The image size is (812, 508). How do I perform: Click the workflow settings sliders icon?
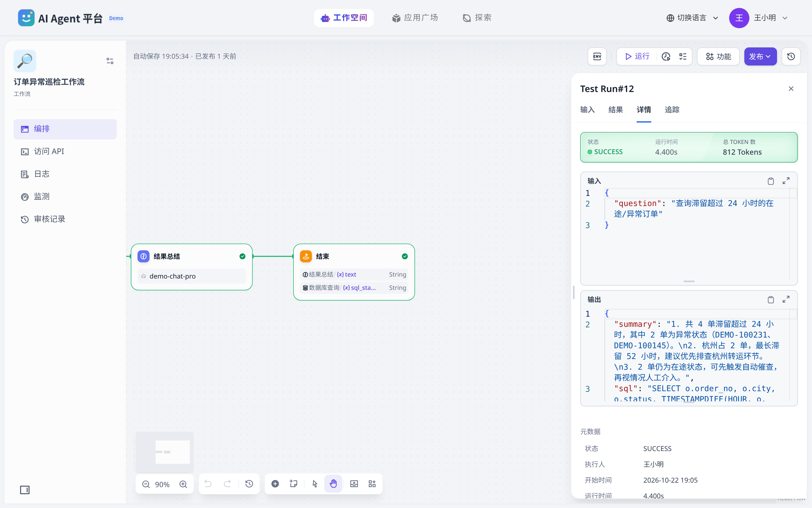110,61
